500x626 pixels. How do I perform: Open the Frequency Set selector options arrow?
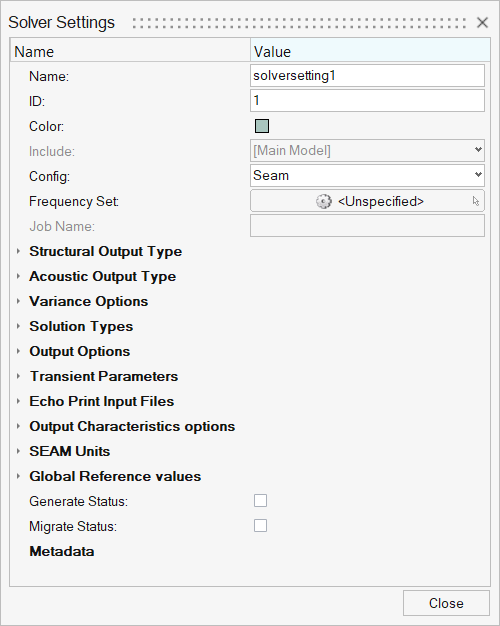point(476,201)
